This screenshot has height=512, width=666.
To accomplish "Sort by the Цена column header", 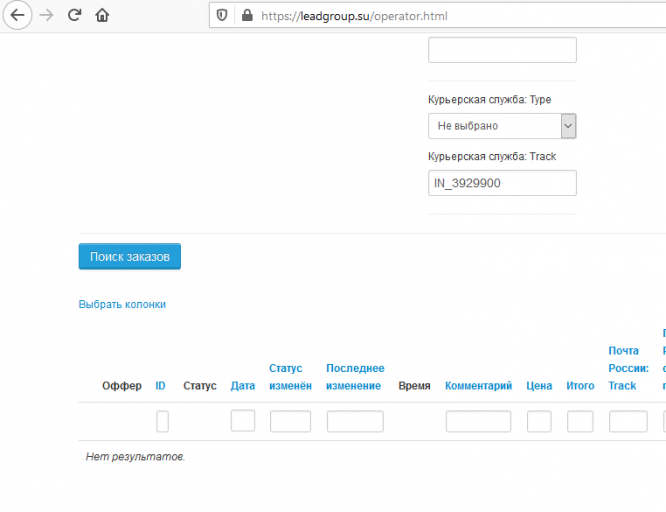I will tap(539, 386).
